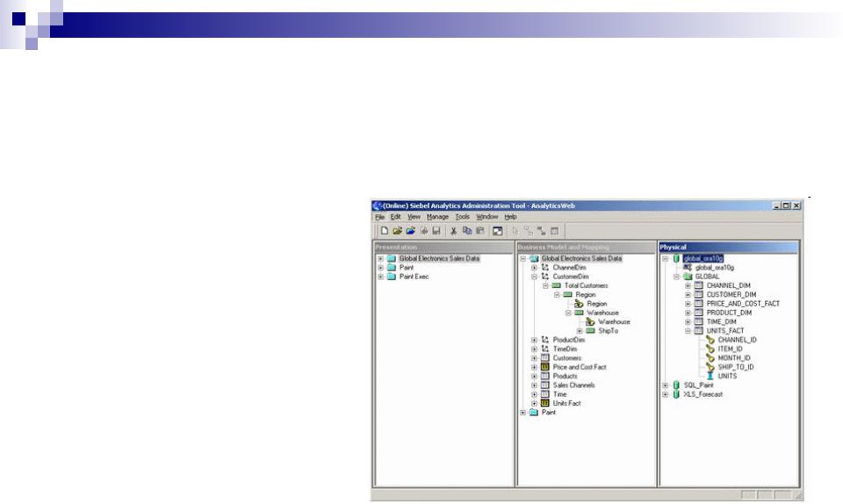Click the global_ora10g connection pool icon
This screenshot has width=843, height=504.
coord(688,268)
